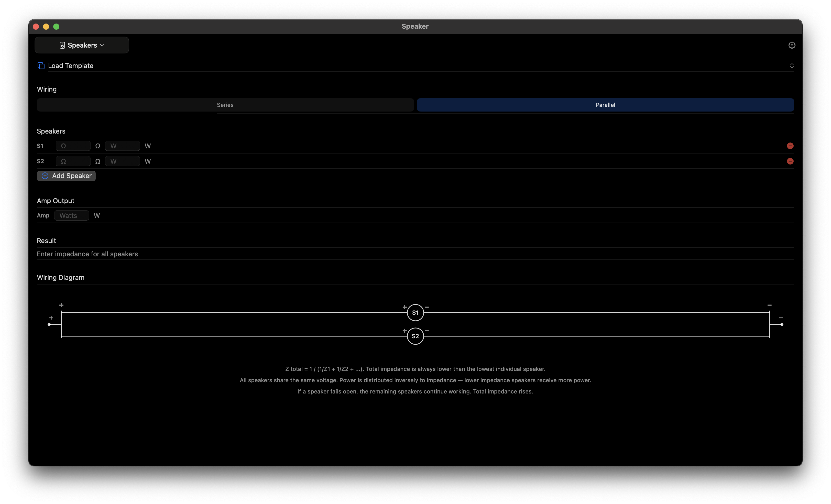The height and width of the screenshot is (504, 831).
Task: Click the Load Template label
Action: tap(71, 66)
